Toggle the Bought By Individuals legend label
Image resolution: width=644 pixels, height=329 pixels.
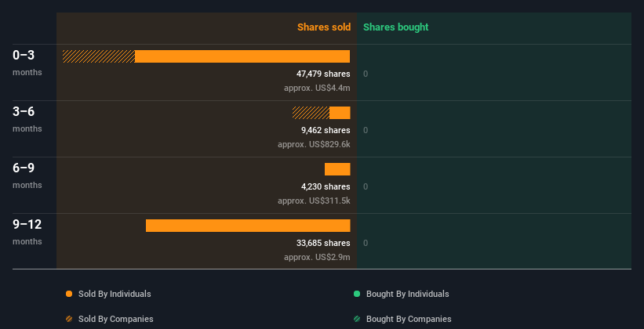(x=407, y=294)
